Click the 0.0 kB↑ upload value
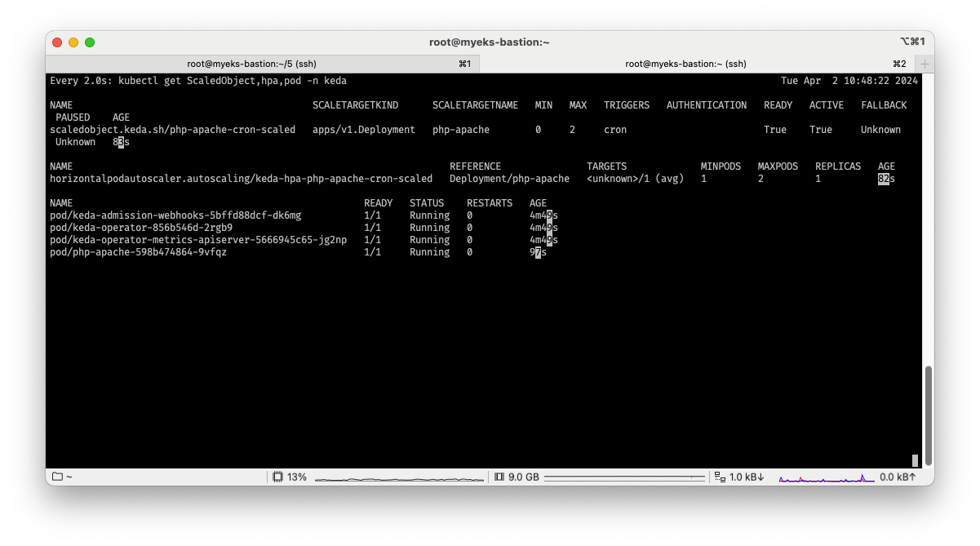The image size is (980, 546). click(898, 477)
